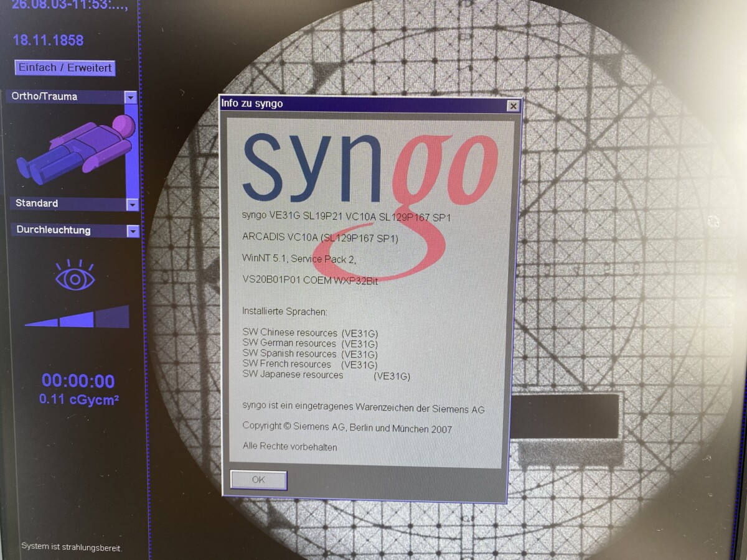The image size is (747, 560).
Task: Click SW Spanish resources entry
Action: click(310, 354)
